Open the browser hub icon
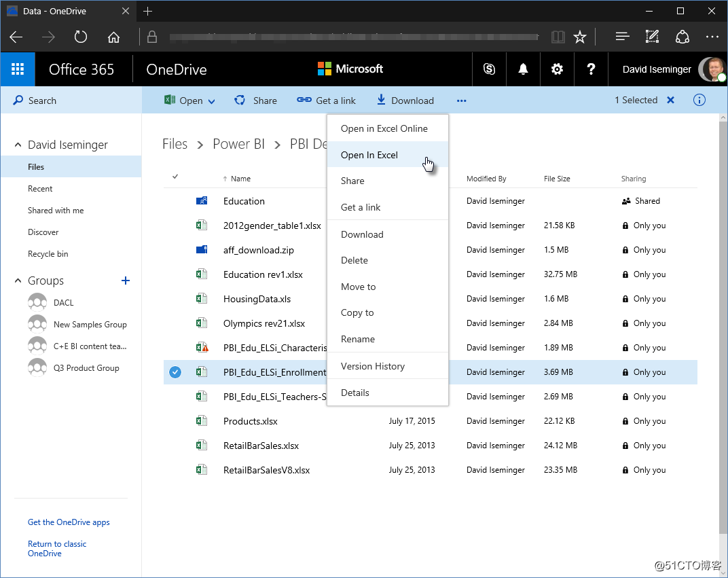The width and height of the screenshot is (728, 578). [622, 37]
